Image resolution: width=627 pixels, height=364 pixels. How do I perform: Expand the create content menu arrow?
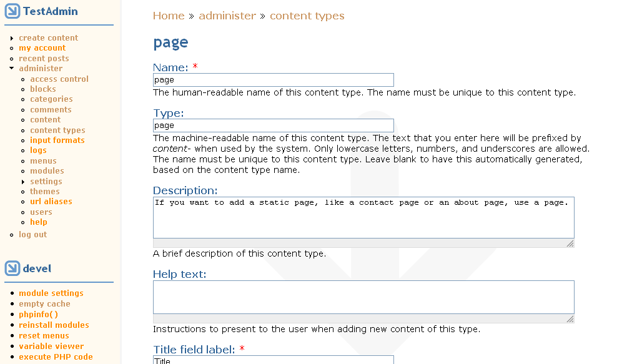coord(12,38)
